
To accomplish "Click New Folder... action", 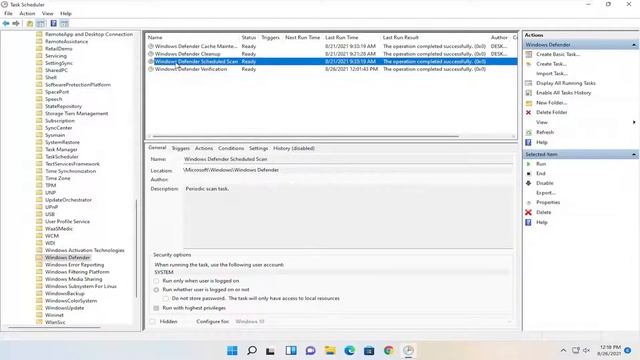I will pos(551,103).
